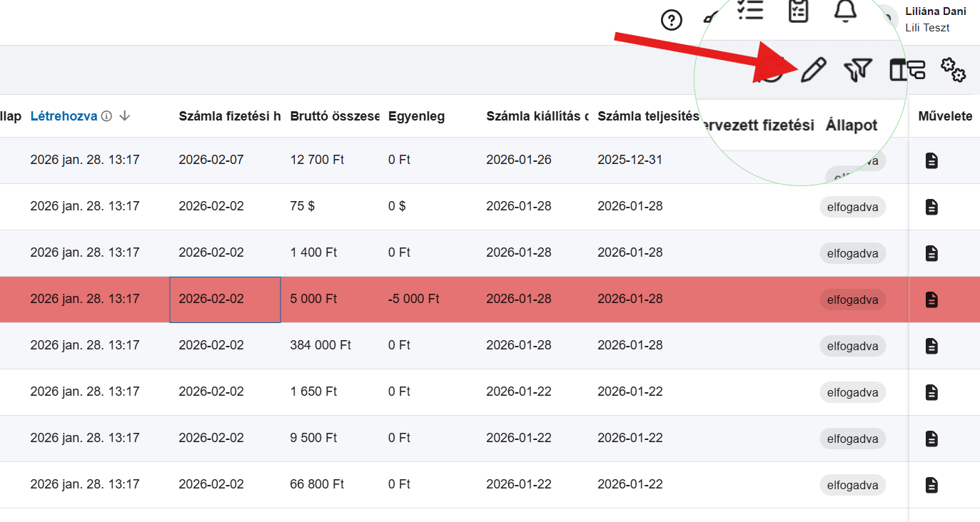Image resolution: width=980 pixels, height=522 pixels.
Task: Open document icon in highlighted red row
Action: coord(931,300)
